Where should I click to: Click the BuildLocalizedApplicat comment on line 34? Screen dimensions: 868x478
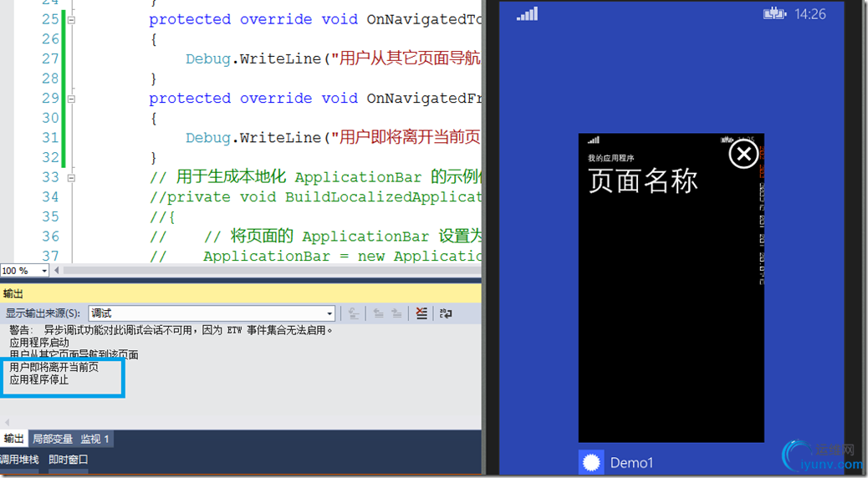point(315,197)
